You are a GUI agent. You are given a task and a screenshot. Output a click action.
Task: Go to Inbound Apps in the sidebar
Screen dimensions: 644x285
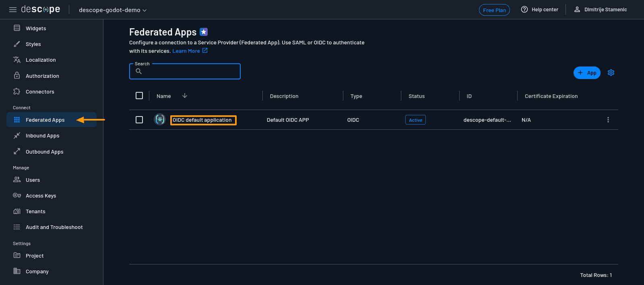[x=42, y=136]
